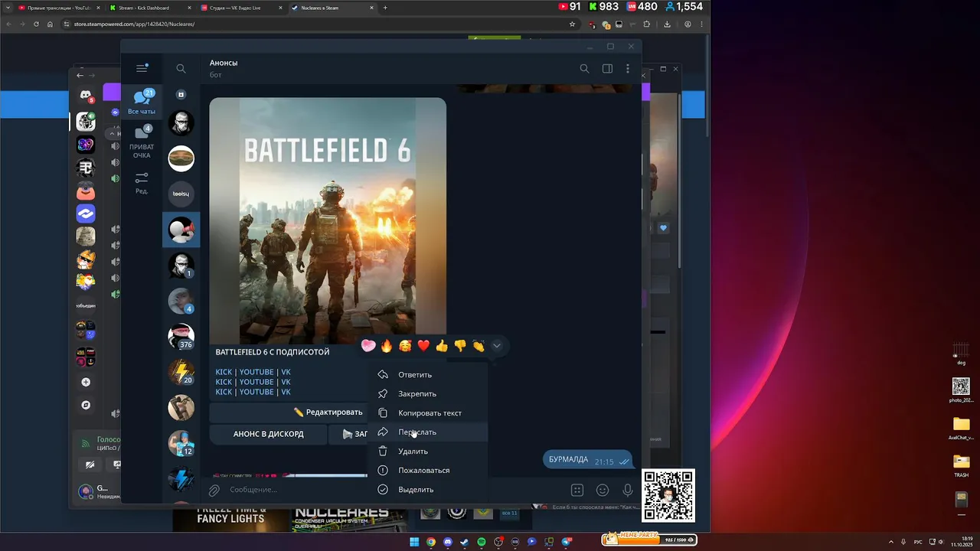The width and height of the screenshot is (980, 551).
Task: Click the voice message microphone icon
Action: coord(628,490)
